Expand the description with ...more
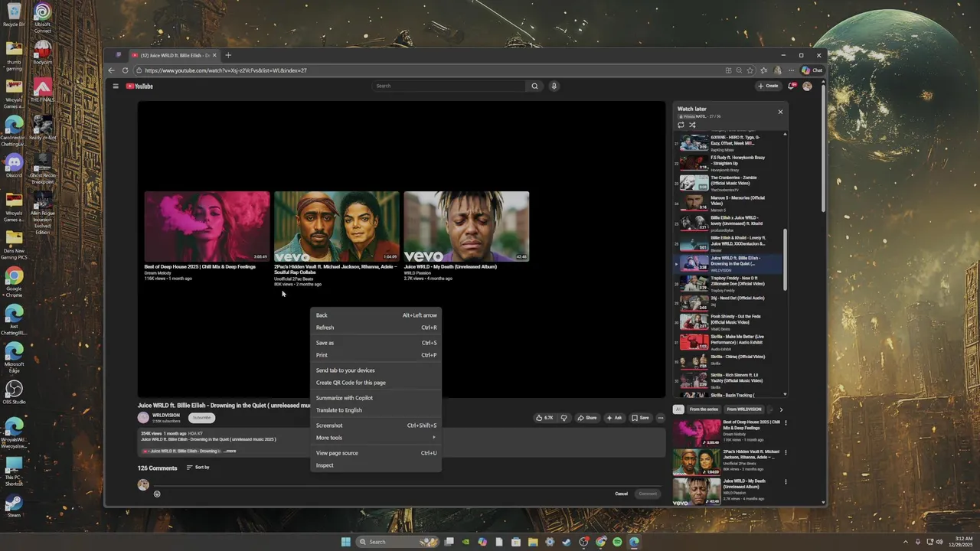 coord(230,451)
